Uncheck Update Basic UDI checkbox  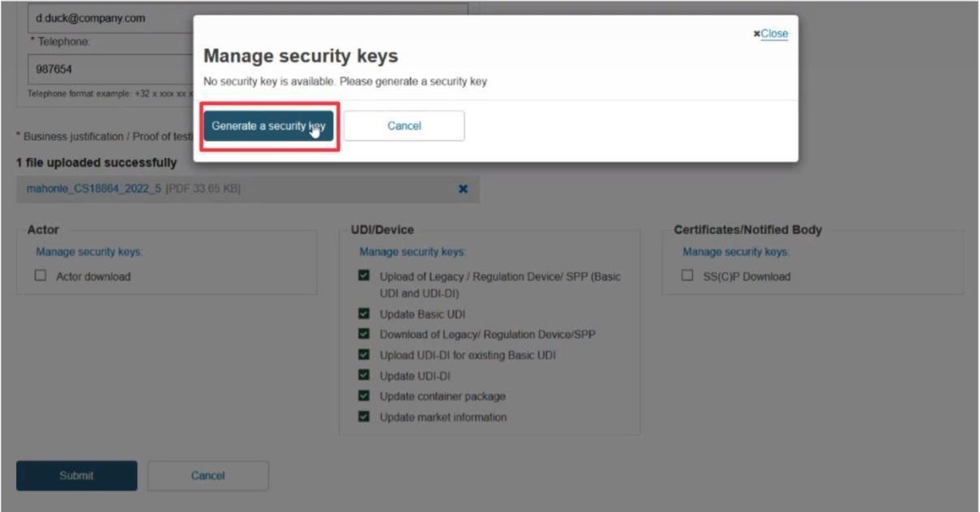pyautogui.click(x=364, y=314)
